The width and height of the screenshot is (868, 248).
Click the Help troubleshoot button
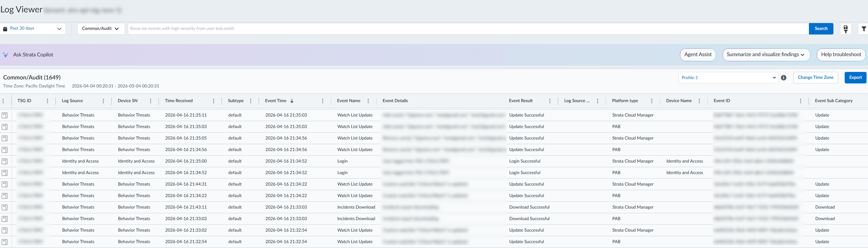[x=841, y=55]
